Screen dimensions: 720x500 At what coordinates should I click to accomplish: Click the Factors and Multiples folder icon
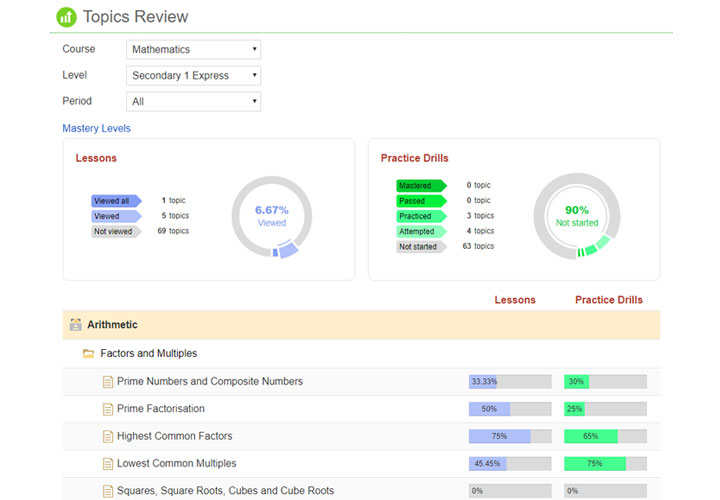pos(88,353)
